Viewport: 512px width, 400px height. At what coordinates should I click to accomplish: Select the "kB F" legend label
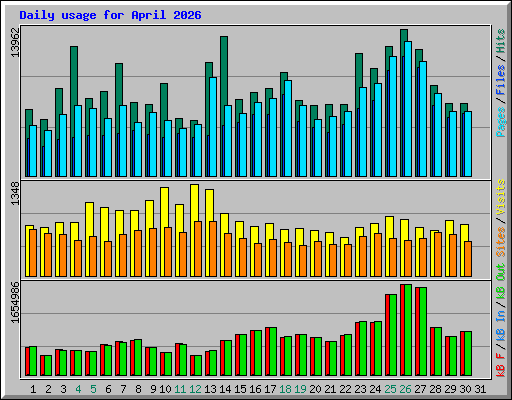[500, 365]
